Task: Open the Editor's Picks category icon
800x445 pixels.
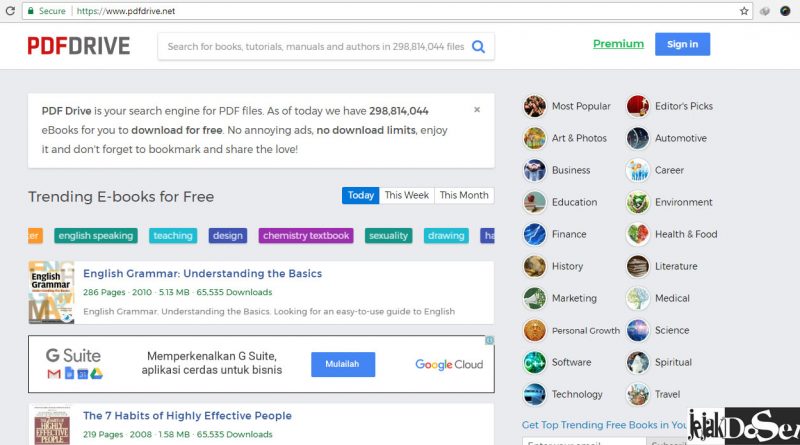Action: [x=638, y=106]
